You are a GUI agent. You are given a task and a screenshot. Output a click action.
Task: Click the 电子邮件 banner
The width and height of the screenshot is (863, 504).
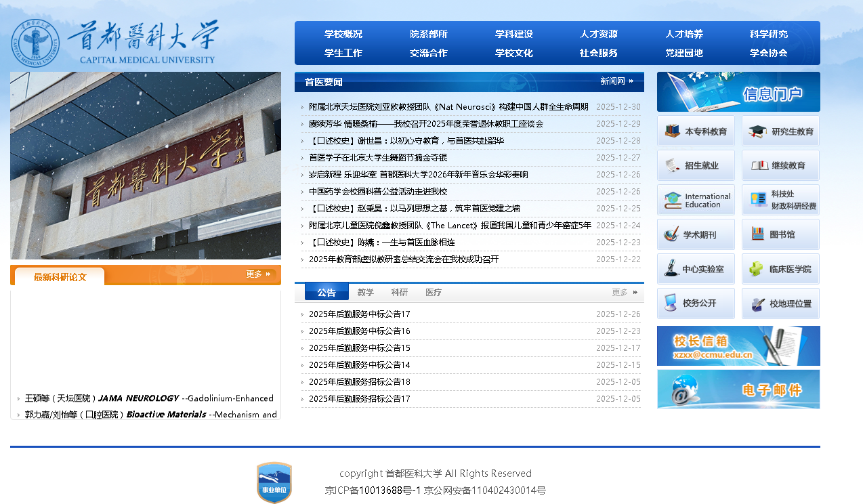738,389
